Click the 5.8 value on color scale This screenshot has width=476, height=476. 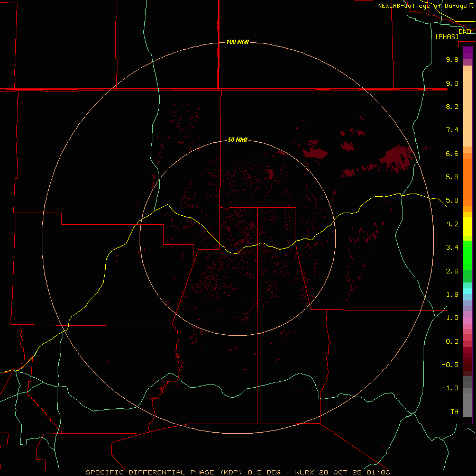pos(452,177)
